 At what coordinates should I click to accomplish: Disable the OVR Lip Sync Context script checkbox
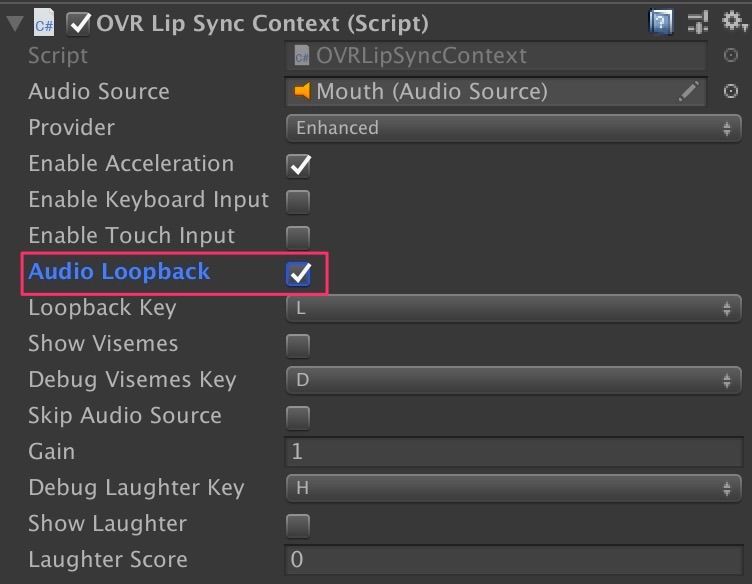click(78, 23)
